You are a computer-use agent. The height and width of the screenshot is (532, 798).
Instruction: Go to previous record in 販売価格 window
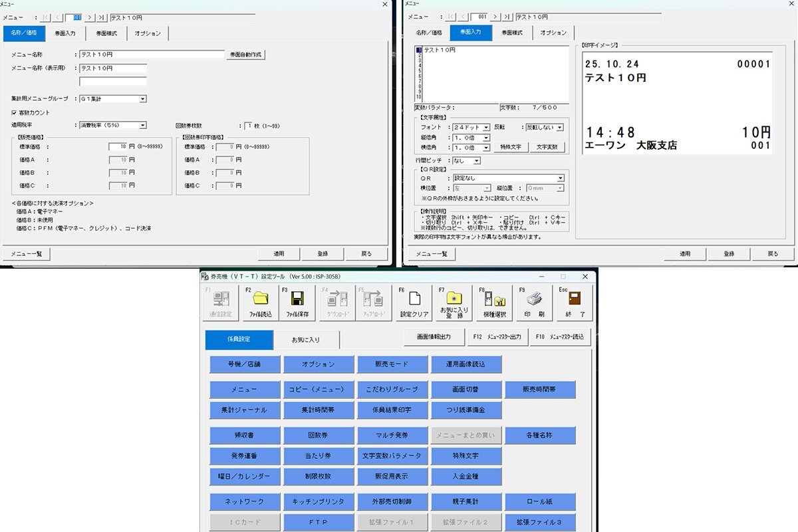pos(58,17)
